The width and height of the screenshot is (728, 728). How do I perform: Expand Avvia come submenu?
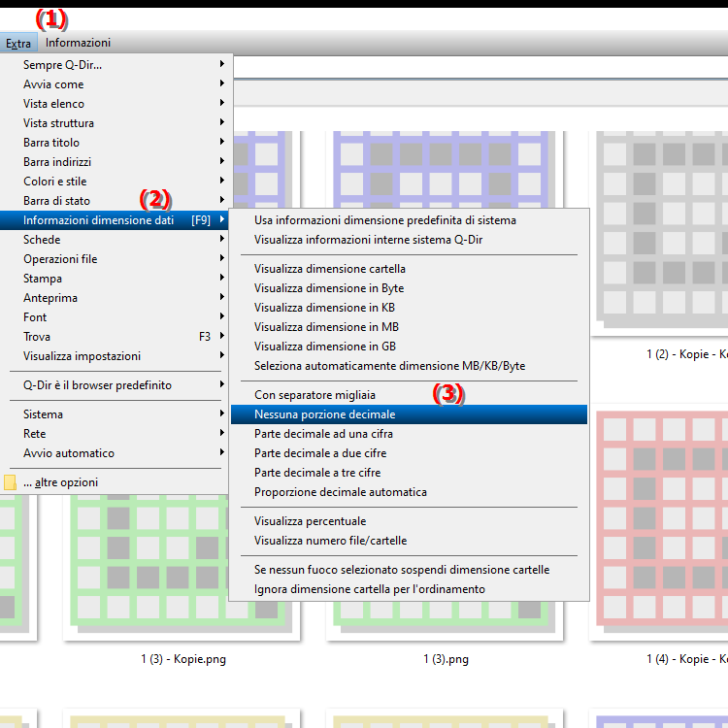click(115, 84)
